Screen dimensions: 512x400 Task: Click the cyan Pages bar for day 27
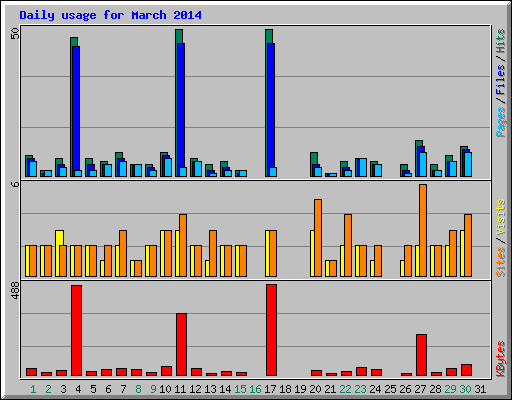coord(423,164)
